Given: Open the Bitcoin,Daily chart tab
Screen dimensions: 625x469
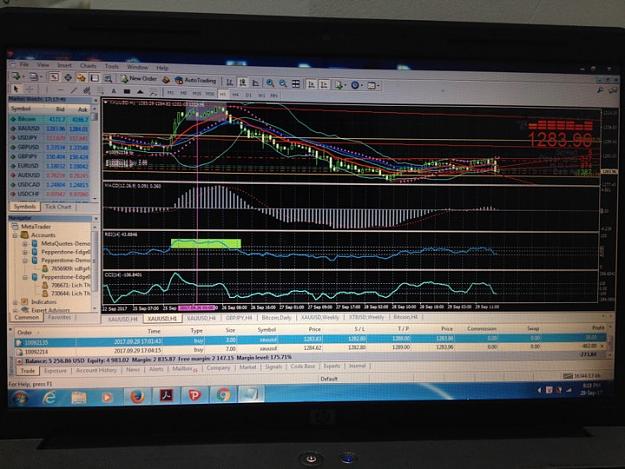Looking at the screenshot, I should [x=276, y=318].
